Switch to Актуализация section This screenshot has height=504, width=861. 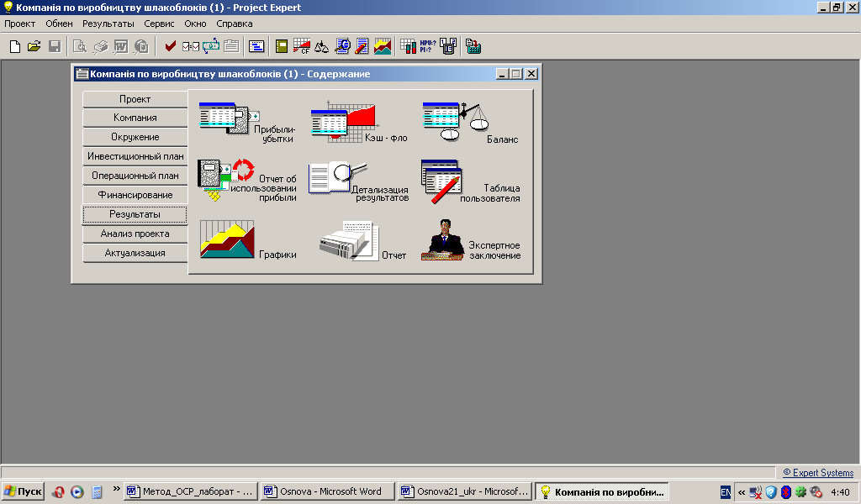135,253
